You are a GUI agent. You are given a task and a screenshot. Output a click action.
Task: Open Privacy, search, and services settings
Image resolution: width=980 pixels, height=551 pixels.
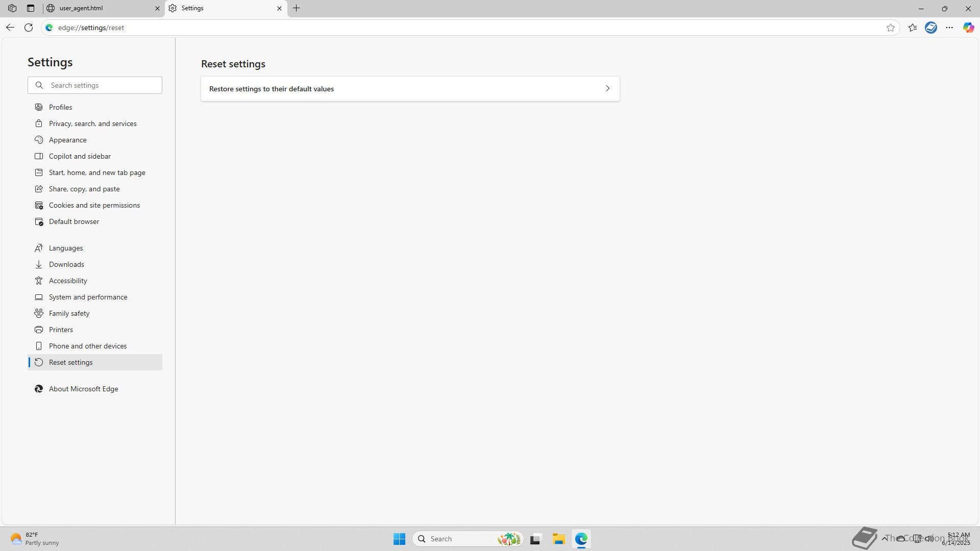coord(92,123)
